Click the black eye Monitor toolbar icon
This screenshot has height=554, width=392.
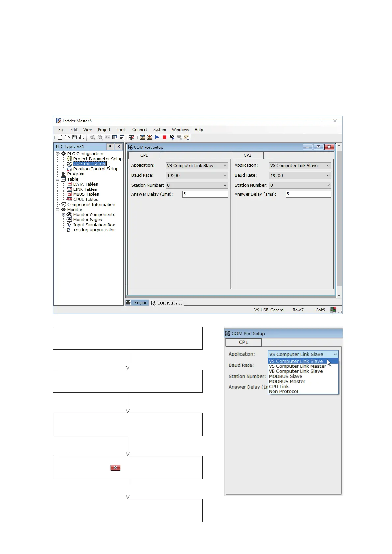172,137
